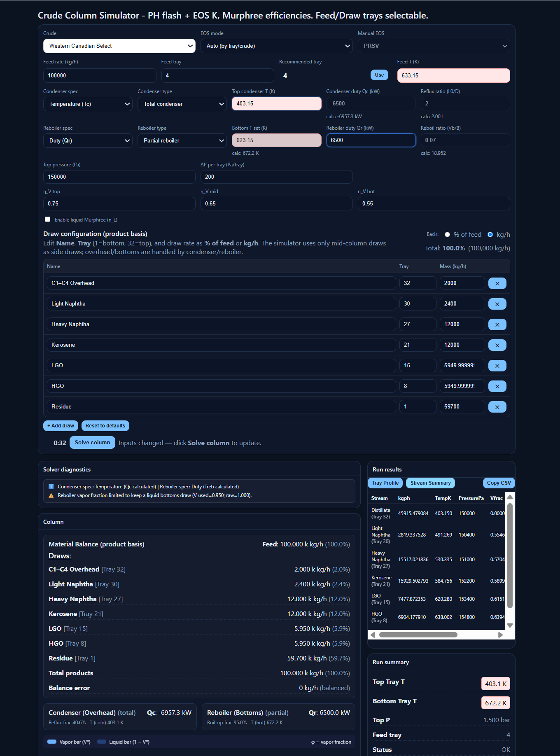Click n_V top input field

coord(119,203)
